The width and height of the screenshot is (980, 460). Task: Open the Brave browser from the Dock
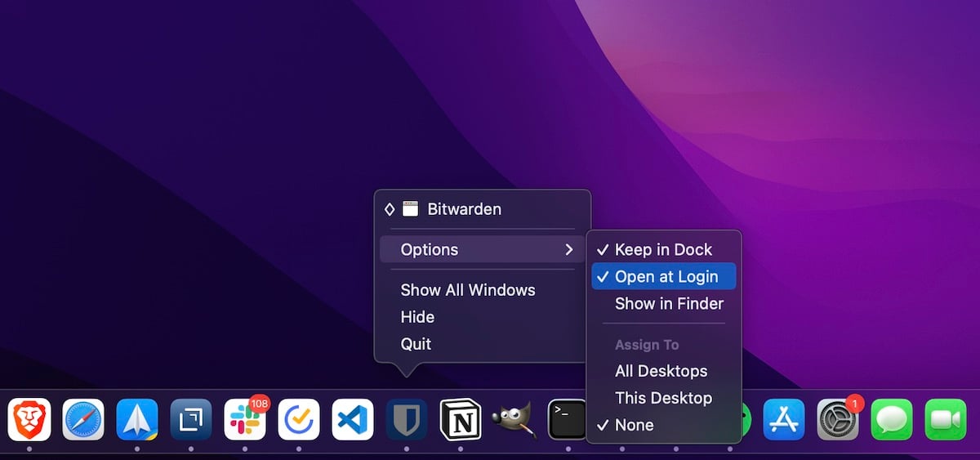coord(29,420)
